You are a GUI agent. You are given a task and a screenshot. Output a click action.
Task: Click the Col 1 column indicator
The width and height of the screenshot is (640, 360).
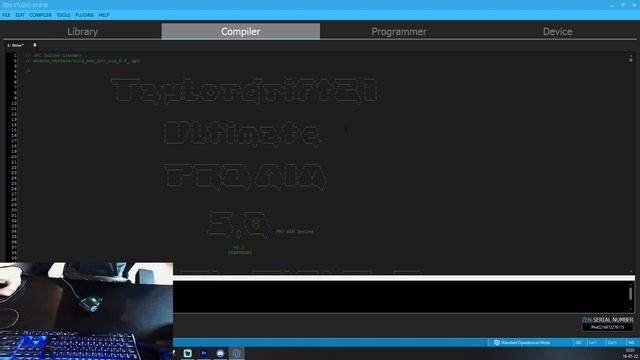tap(612, 342)
